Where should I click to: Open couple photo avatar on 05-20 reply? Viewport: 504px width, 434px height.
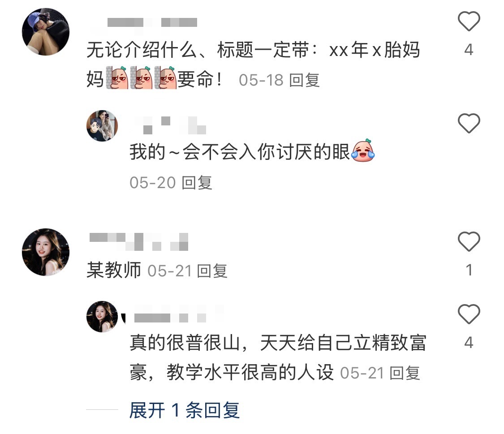(102, 125)
